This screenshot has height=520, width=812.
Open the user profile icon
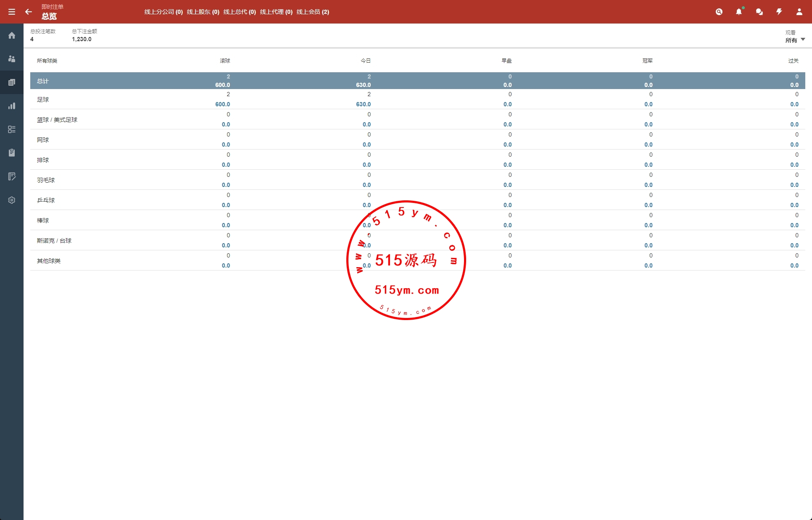pos(799,12)
